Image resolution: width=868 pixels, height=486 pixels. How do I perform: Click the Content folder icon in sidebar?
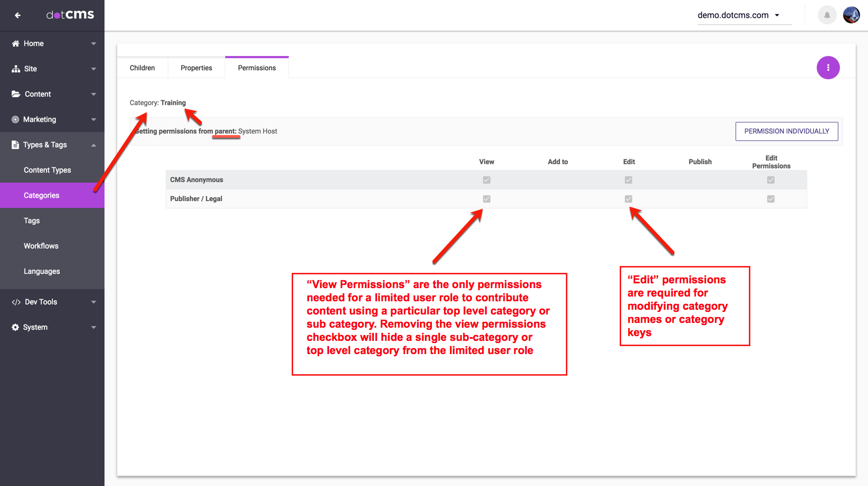(16, 94)
